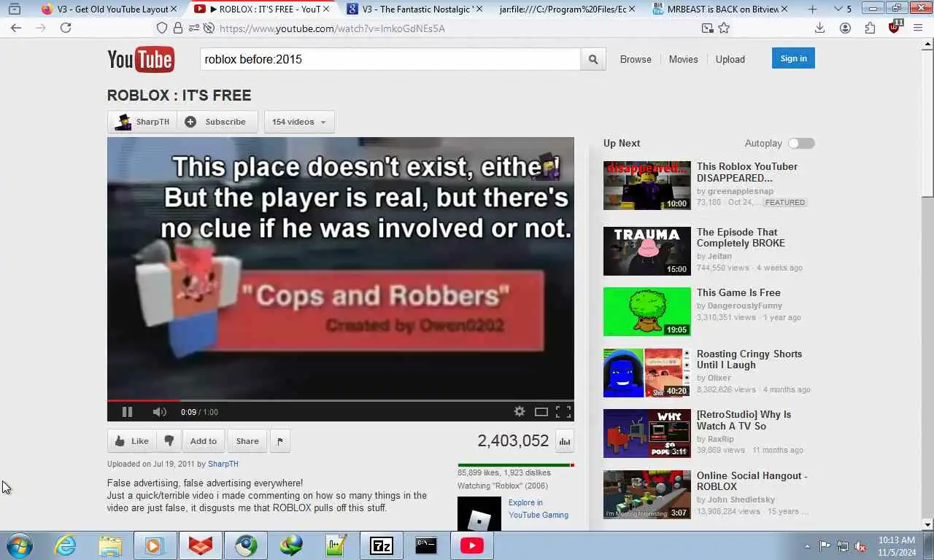Open This Game Is Free thumbnail
This screenshot has height=560, width=934.
647,311
